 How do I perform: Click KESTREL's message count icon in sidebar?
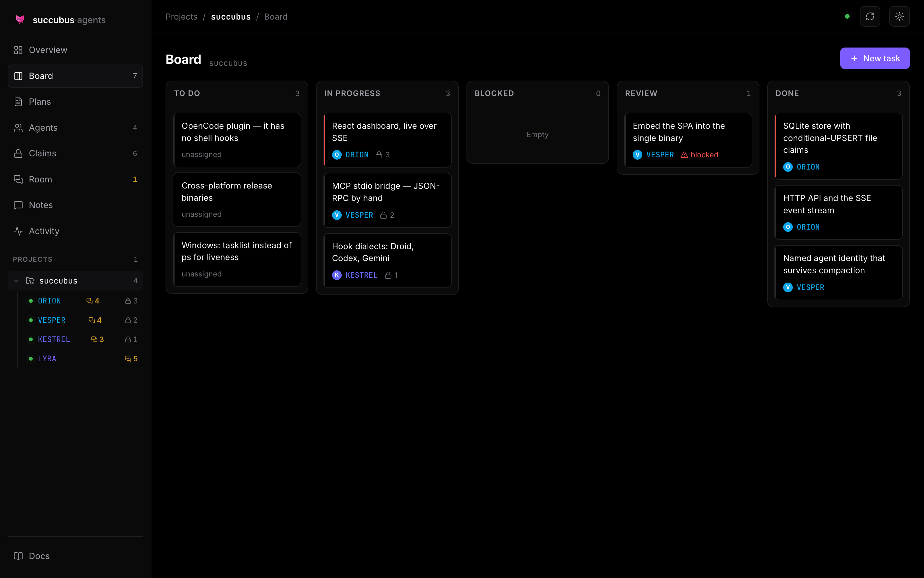click(x=94, y=339)
